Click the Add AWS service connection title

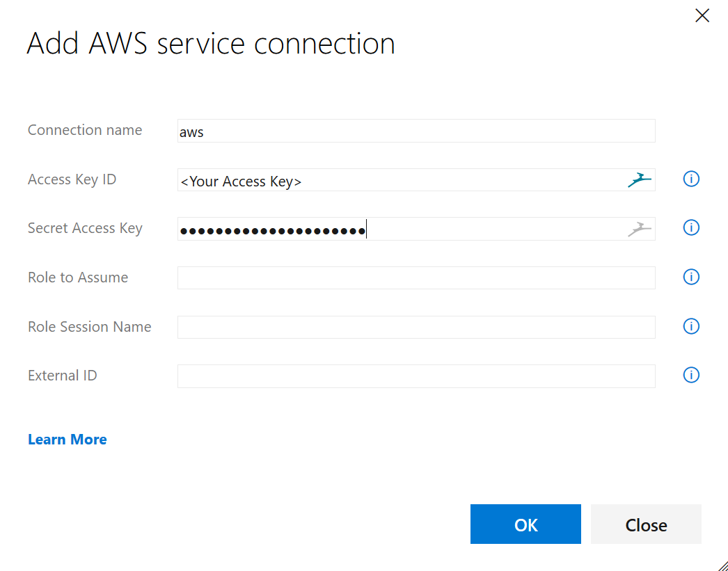pyautogui.click(x=211, y=44)
